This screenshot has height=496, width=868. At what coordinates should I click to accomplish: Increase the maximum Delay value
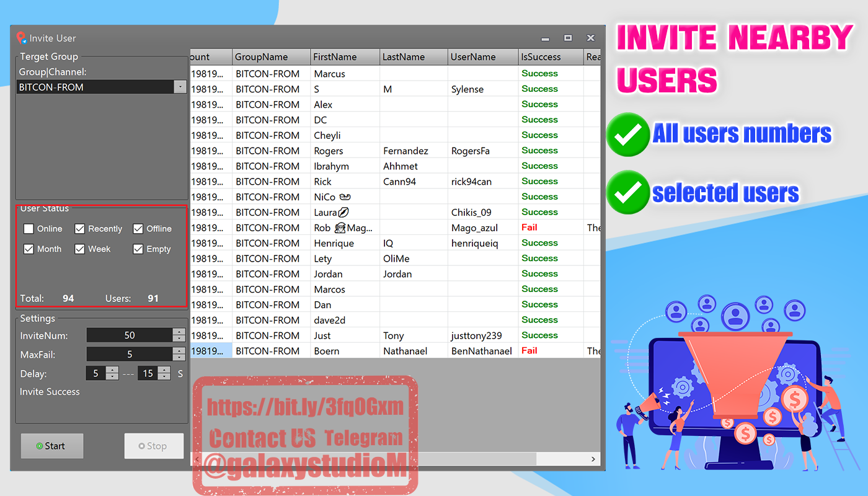[x=164, y=370]
